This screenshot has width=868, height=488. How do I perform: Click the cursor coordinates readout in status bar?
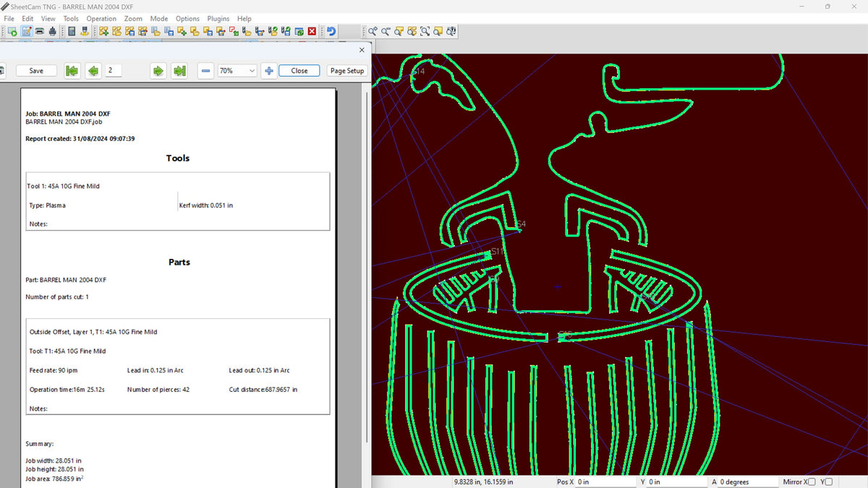coord(484,481)
